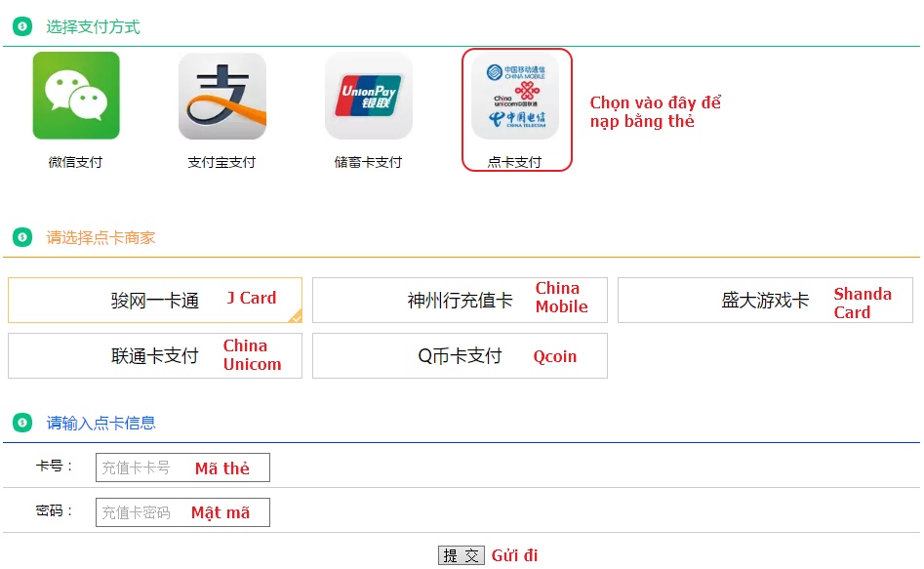The image size is (924, 569).
Task: Focus the 充值卡卡号 card number field
Action: tap(182, 467)
